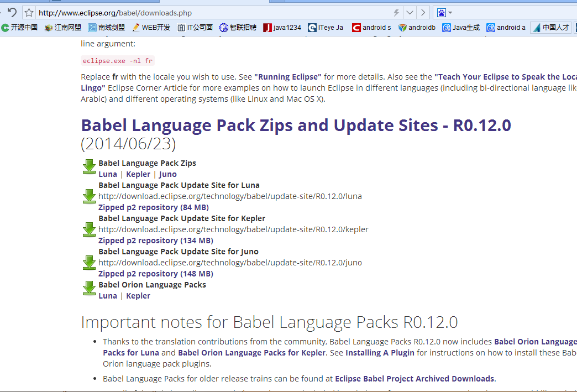The width and height of the screenshot is (577, 392).
Task: Click the download icon beside Babel Orion Language Packs
Action: coord(89,288)
